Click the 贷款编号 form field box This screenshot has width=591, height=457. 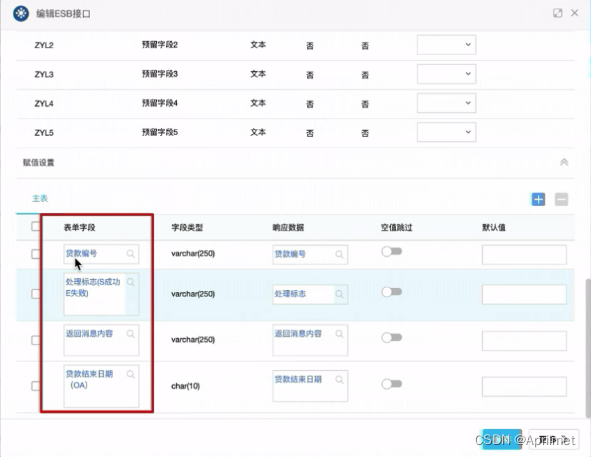click(x=101, y=254)
